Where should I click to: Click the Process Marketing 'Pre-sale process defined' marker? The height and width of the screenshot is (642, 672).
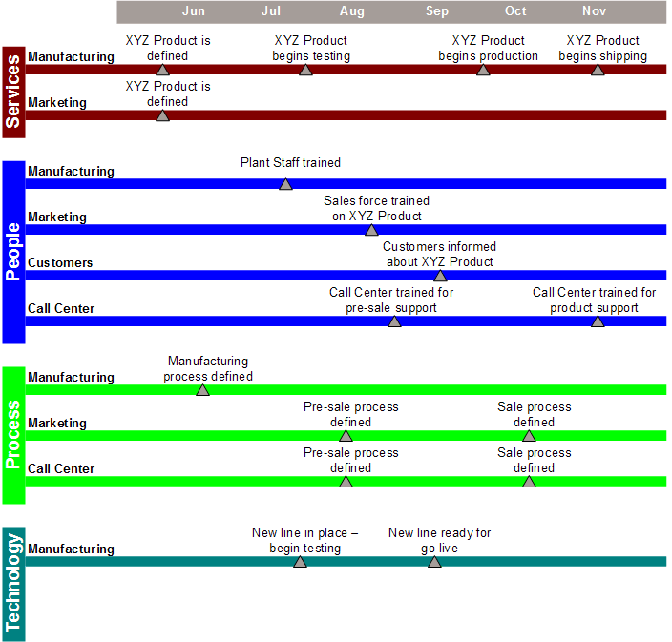346,436
